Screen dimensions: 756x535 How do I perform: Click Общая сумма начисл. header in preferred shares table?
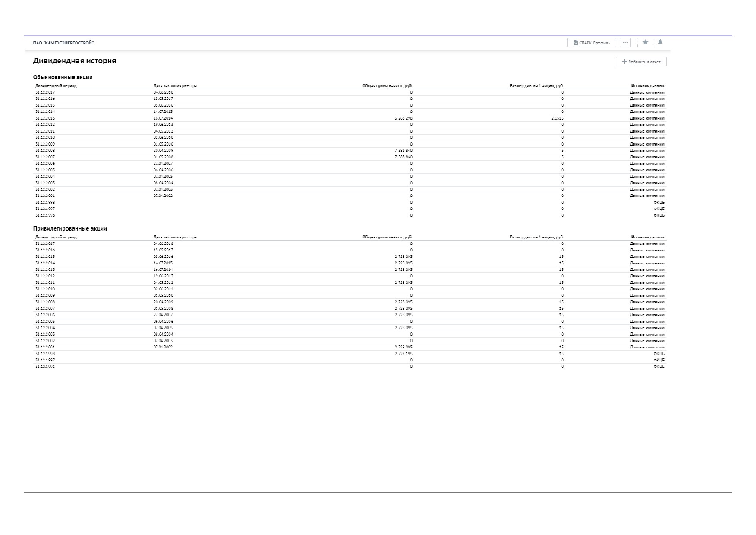click(x=387, y=237)
